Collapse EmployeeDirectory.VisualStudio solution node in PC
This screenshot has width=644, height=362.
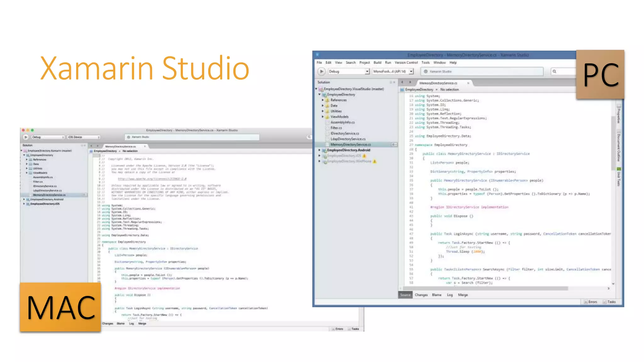tap(316, 89)
